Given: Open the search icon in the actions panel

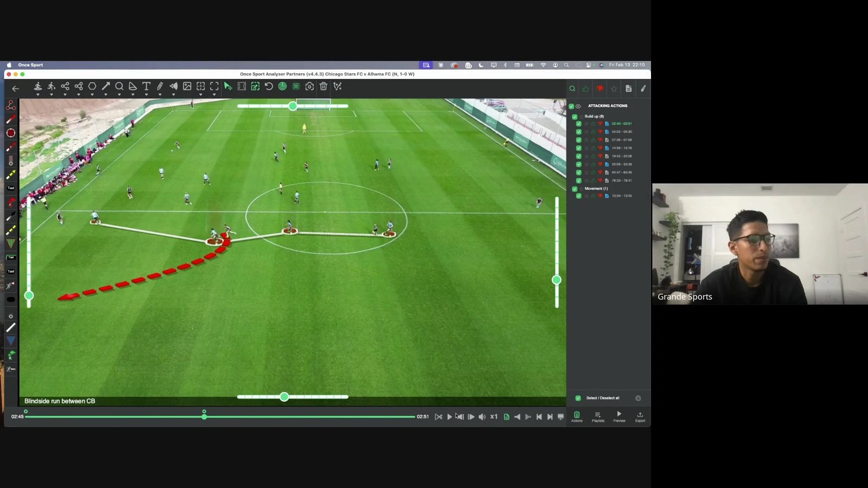Looking at the screenshot, I should coord(572,88).
